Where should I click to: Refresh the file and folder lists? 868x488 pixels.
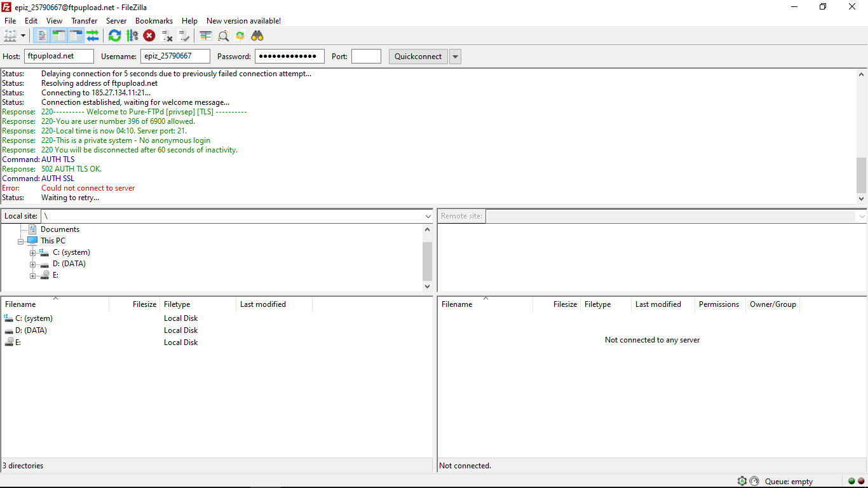point(114,36)
